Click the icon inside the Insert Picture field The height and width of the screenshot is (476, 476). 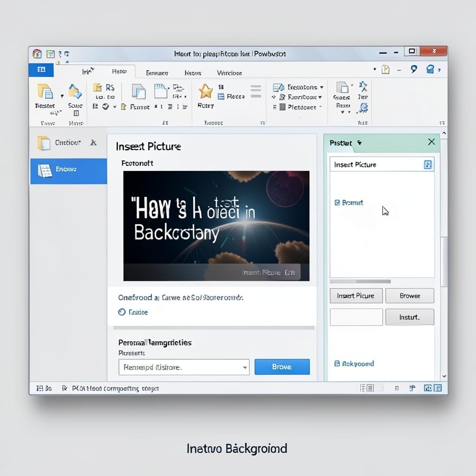coord(428,165)
